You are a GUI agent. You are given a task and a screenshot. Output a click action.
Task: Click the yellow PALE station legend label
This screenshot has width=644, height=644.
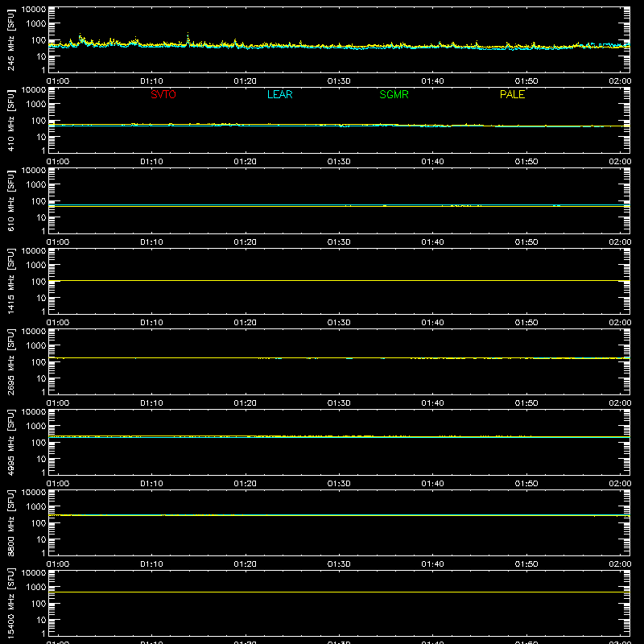512,94
